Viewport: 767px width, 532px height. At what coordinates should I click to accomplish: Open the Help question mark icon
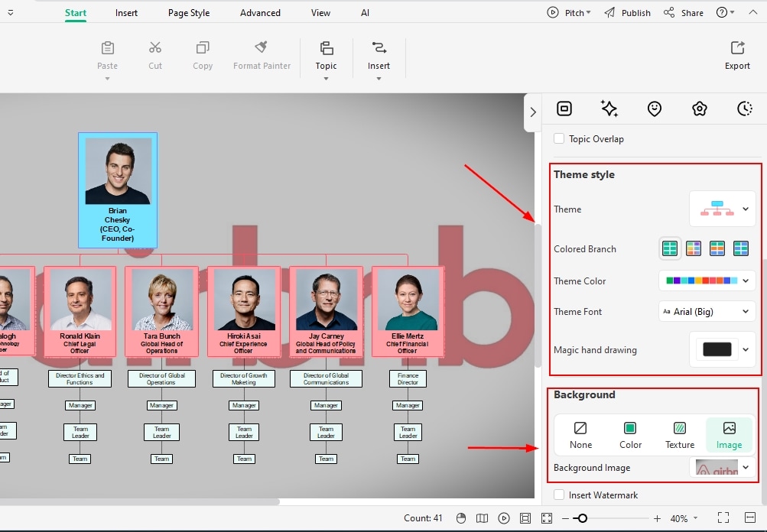[722, 13]
